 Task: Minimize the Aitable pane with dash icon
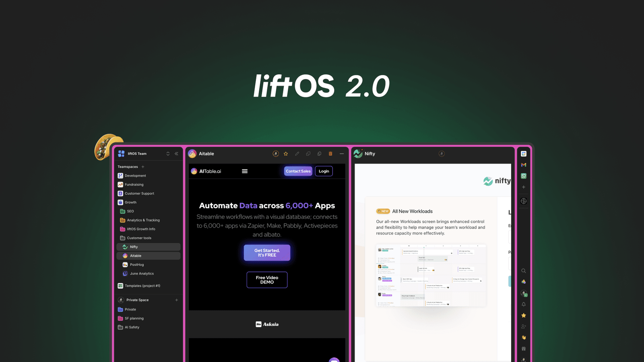pyautogui.click(x=342, y=154)
